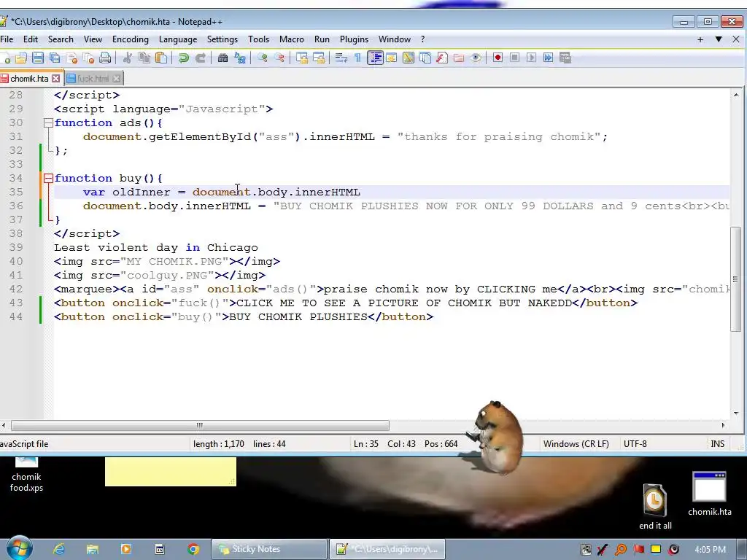
Task: Collapse the function ads() fold marker
Action: (x=48, y=122)
